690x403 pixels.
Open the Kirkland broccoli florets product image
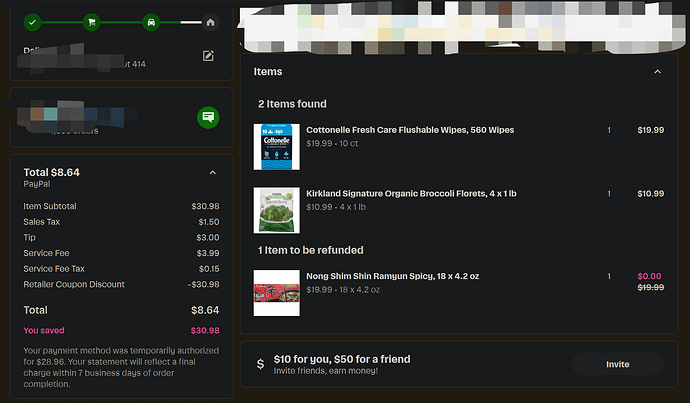[x=276, y=210]
